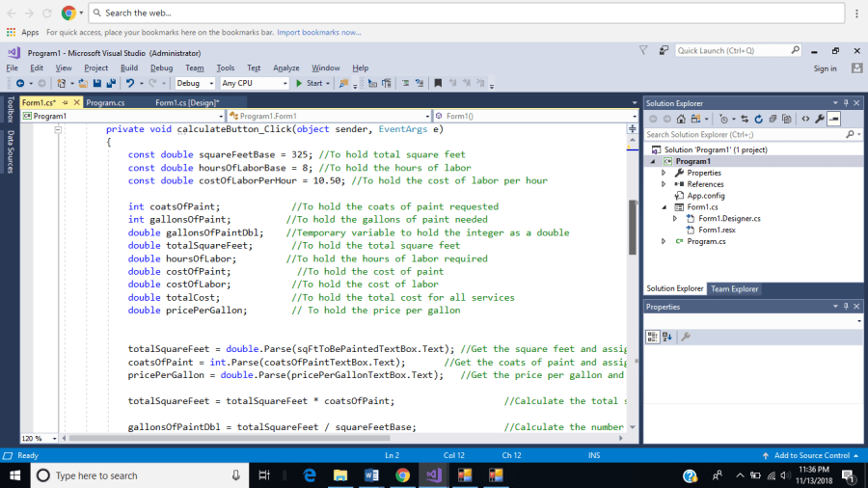Click the New Project toolbar icon
Image resolution: width=868 pixels, height=488 pixels.
(61, 83)
